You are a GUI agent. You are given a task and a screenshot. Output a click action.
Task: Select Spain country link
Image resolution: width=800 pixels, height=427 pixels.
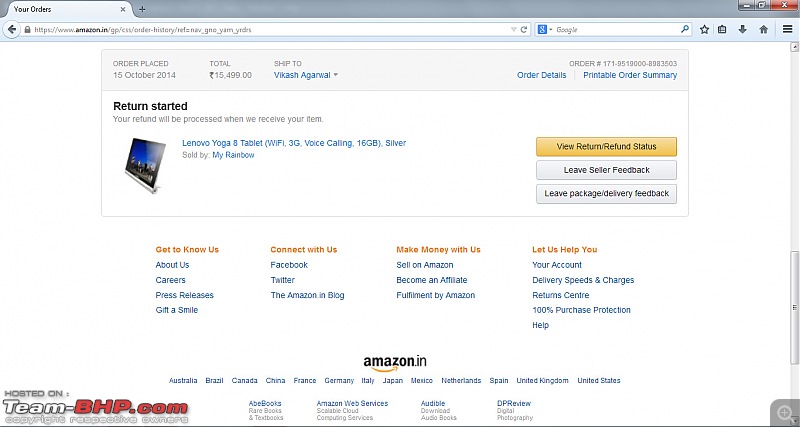pos(499,381)
